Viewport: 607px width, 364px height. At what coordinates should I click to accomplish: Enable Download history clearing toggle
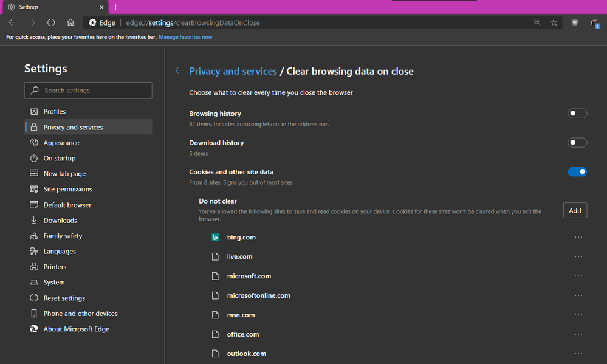click(577, 143)
